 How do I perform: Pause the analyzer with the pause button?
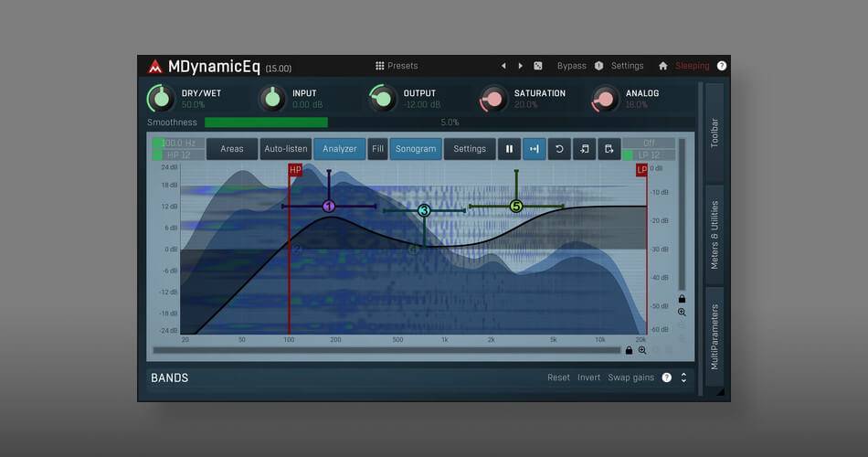pyautogui.click(x=509, y=149)
